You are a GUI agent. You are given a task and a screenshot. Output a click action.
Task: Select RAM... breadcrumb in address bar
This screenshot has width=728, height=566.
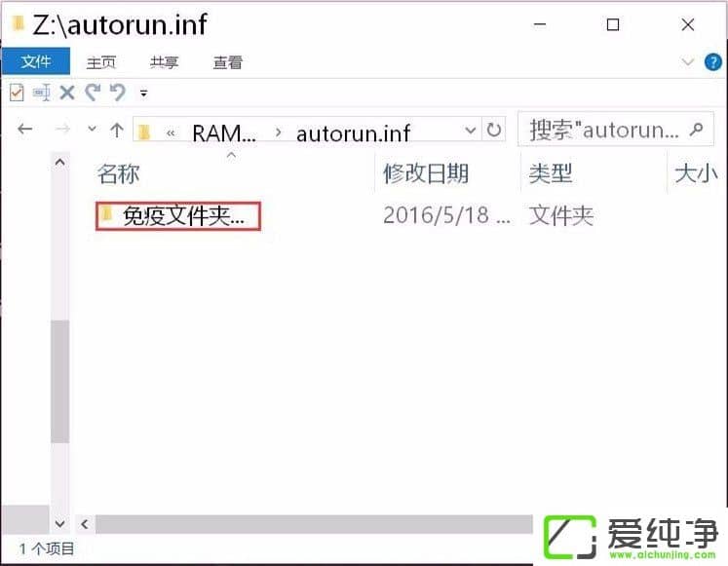click(x=224, y=133)
